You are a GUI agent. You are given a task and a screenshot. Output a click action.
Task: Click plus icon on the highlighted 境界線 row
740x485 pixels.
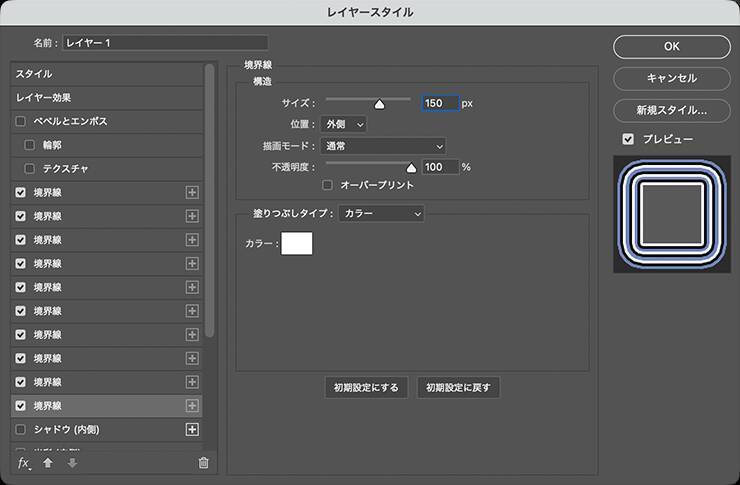192,406
